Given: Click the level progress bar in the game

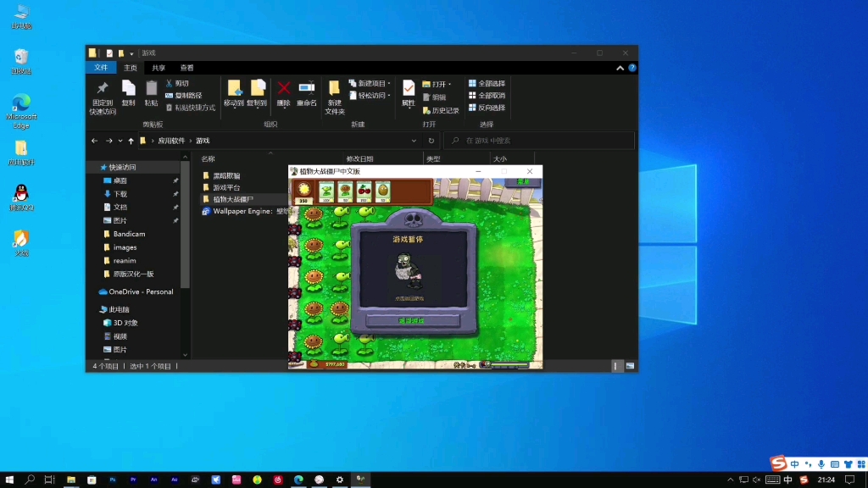Looking at the screenshot, I should [509, 364].
